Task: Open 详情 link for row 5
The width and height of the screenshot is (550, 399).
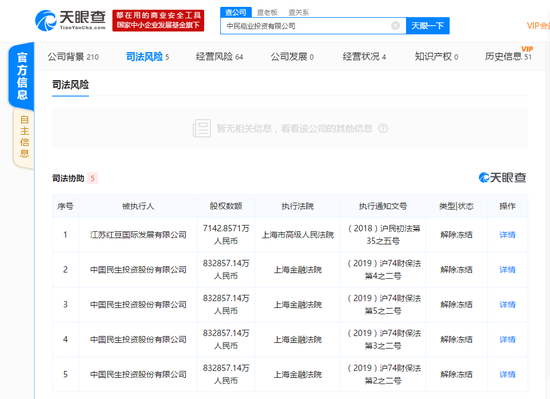Action: [x=507, y=374]
